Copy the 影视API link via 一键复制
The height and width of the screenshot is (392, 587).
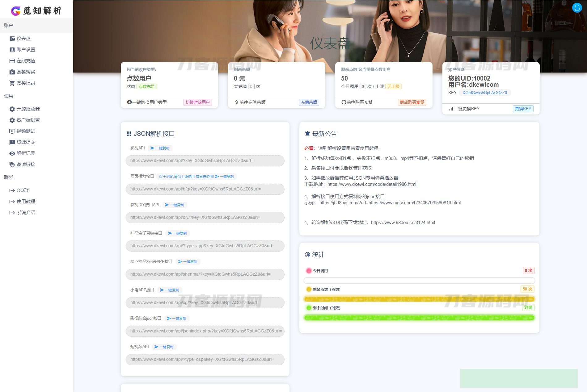[x=160, y=148]
